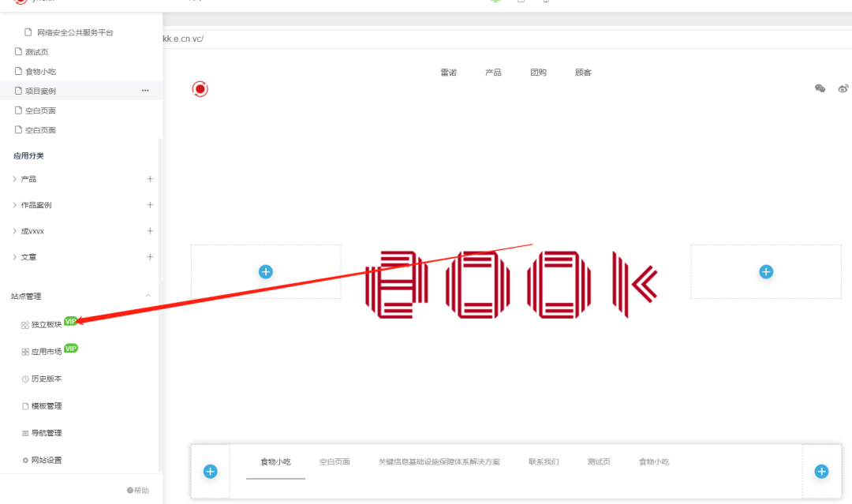The height and width of the screenshot is (504, 852).
Task: Select the second 空白页面 page in sidebar
Action: coord(40,130)
